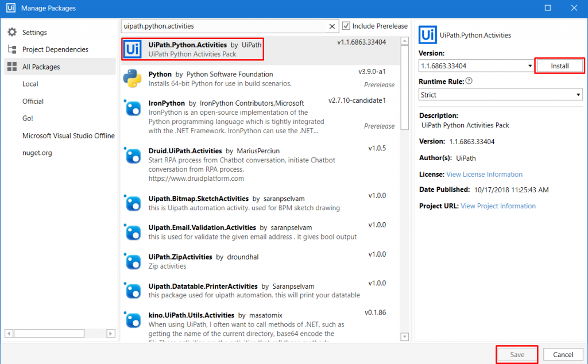Click the kino.UiPath.Utils.Activities package icon
This screenshot has width=588, height=364.
[133, 320]
